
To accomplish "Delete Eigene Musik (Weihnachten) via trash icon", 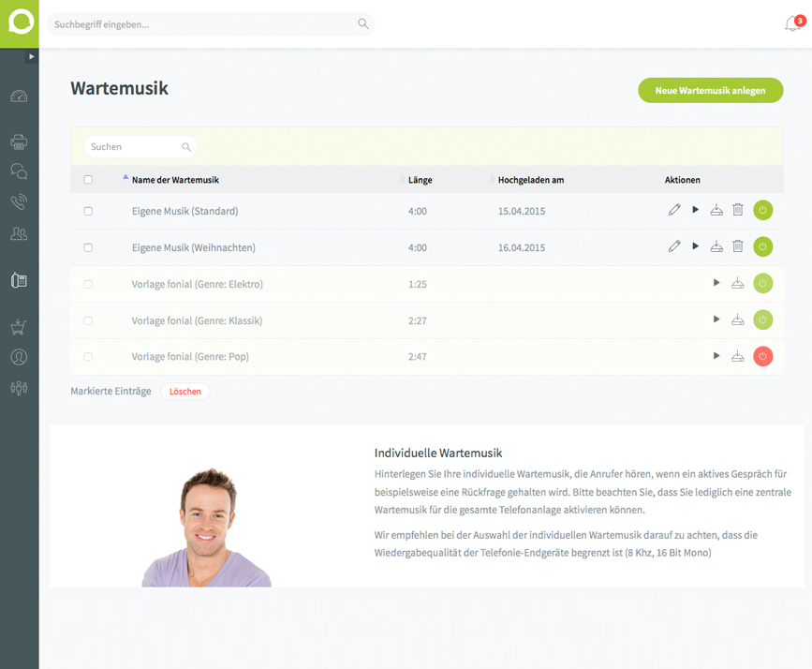I will click(x=738, y=247).
